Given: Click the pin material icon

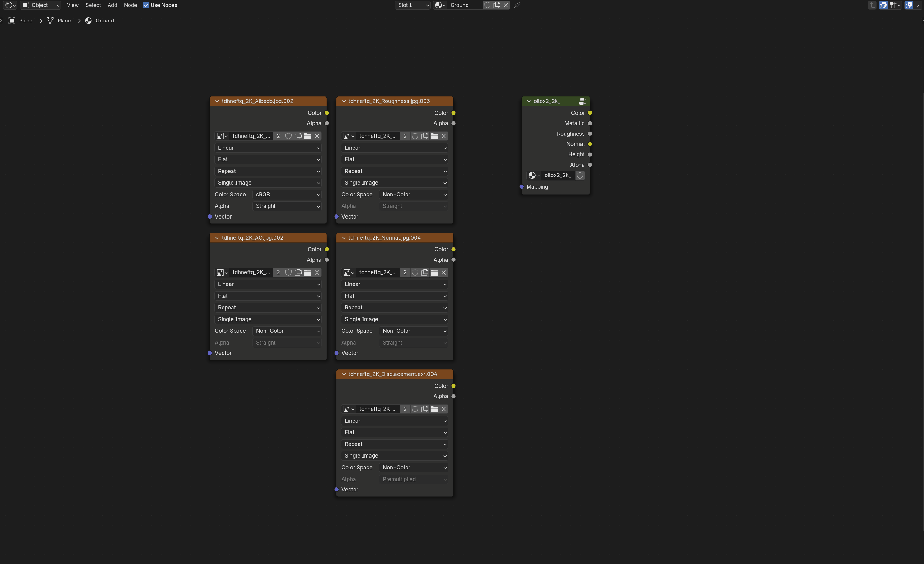Looking at the screenshot, I should (517, 5).
